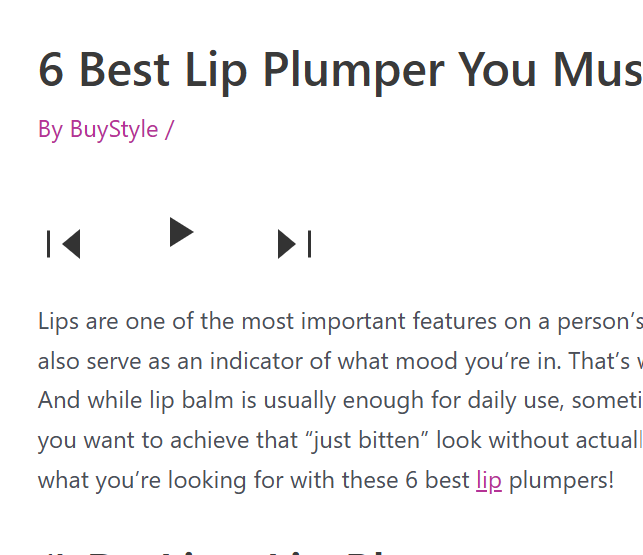This screenshot has height=555, width=643.
Task: Skip to previous track icon
Action: (x=64, y=244)
